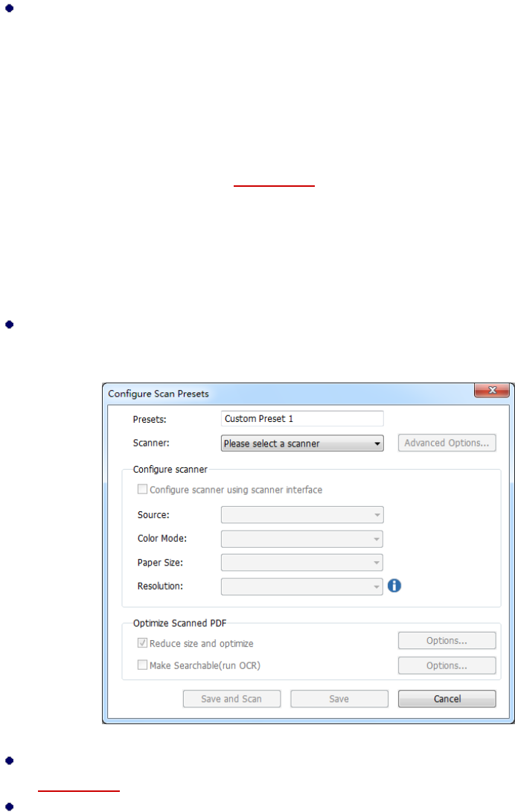Expand the Source dropdown
Viewport: 515px width, 812px height.
(302, 515)
